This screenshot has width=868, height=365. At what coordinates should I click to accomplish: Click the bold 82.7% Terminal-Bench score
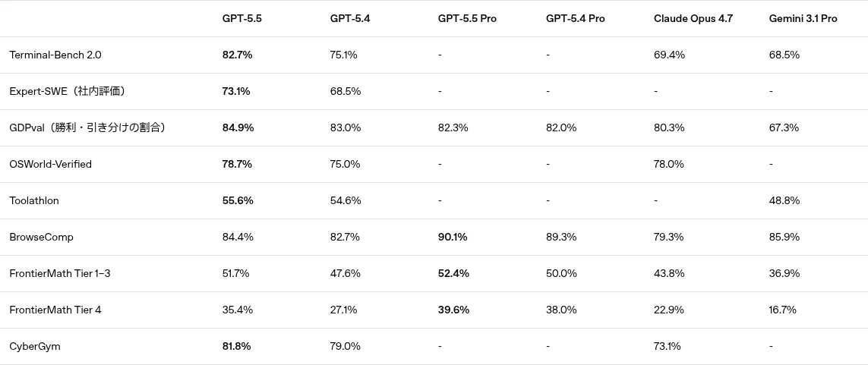pos(238,55)
